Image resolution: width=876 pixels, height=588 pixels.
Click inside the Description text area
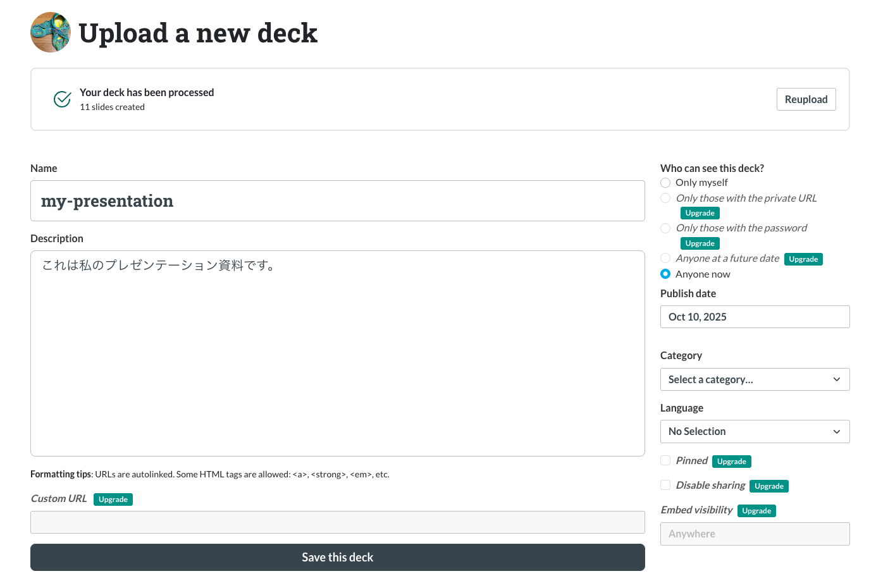point(337,353)
